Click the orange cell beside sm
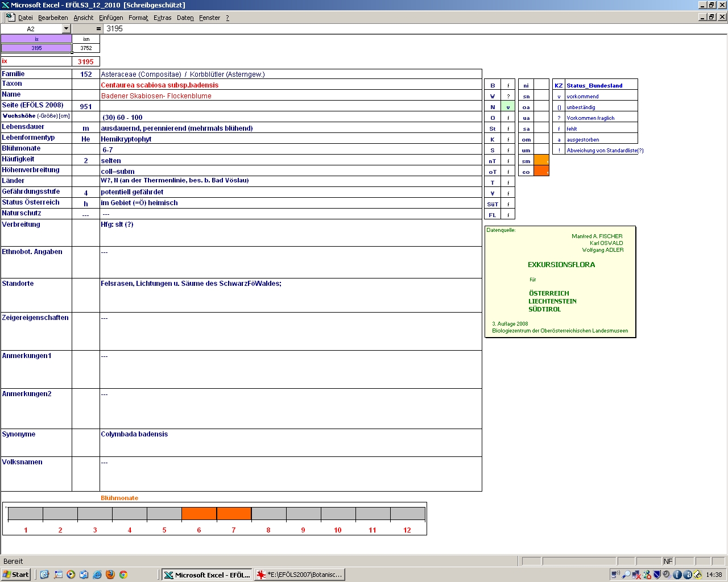Screen dimensions: 728x582 tap(541, 161)
